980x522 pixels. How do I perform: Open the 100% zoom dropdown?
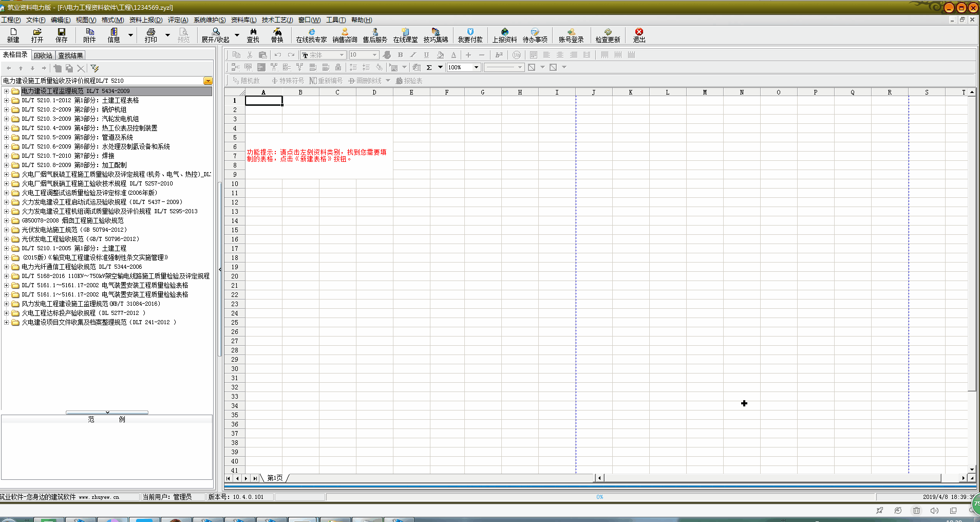tap(476, 67)
